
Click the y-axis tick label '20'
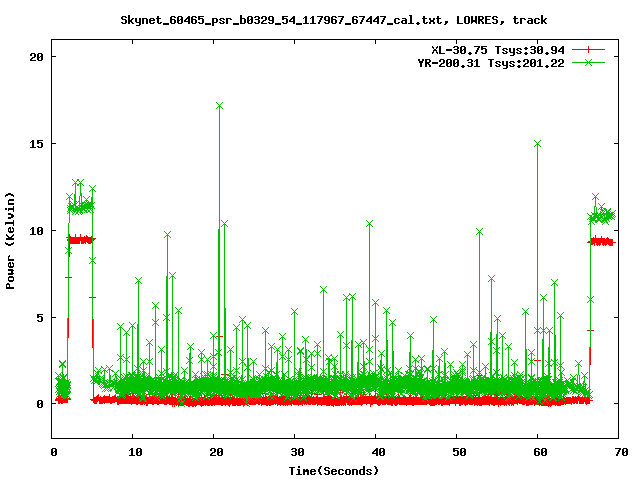36,57
